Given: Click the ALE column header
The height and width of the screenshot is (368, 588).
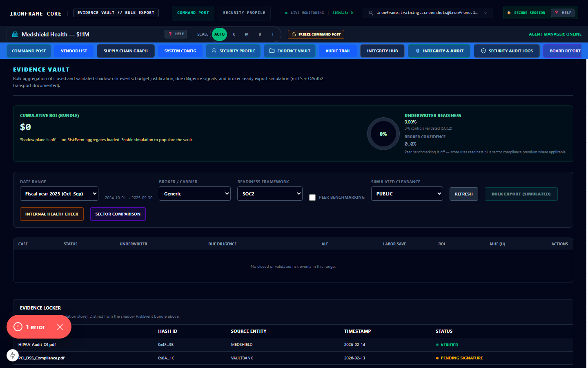Looking at the screenshot, I should pos(325,244).
